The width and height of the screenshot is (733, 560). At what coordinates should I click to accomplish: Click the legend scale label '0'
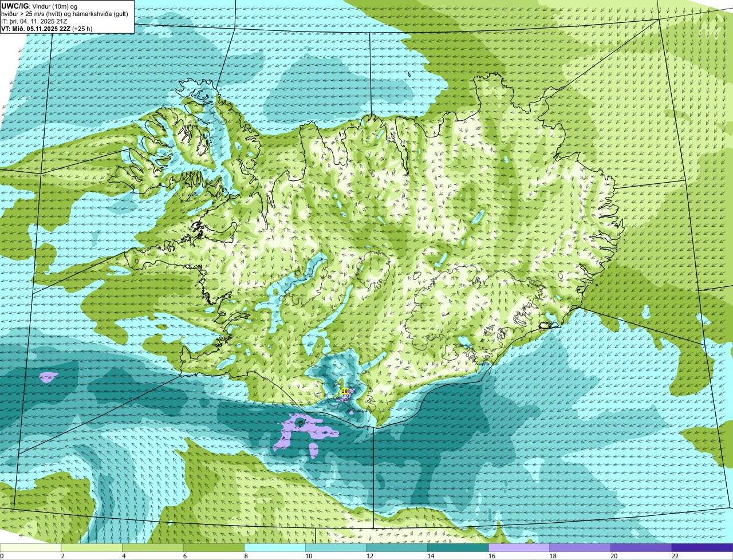pyautogui.click(x=2, y=556)
